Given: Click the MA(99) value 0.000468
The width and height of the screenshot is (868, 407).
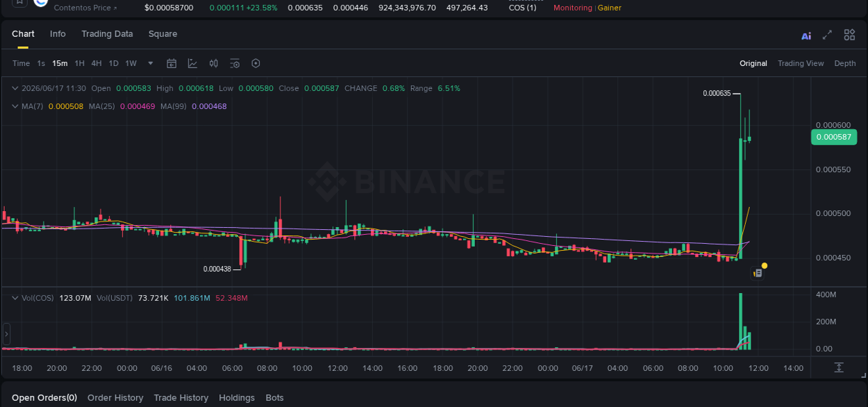Looking at the screenshot, I should (x=209, y=106).
